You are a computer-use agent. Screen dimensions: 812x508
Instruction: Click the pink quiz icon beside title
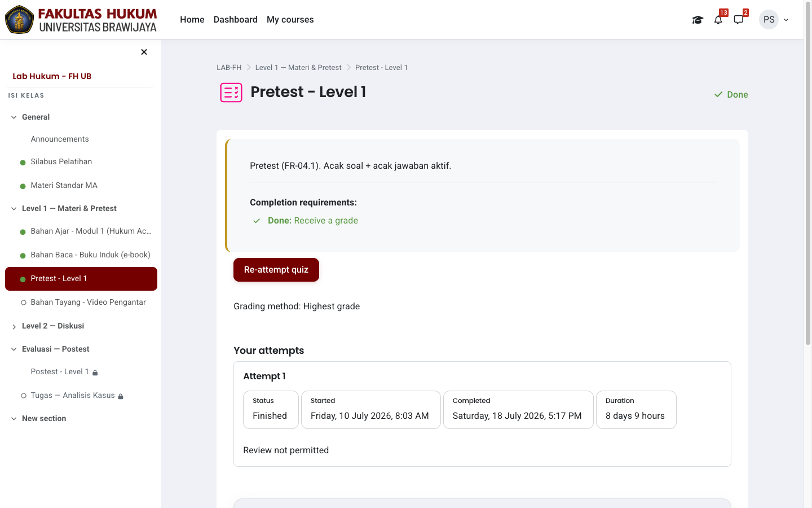click(231, 93)
